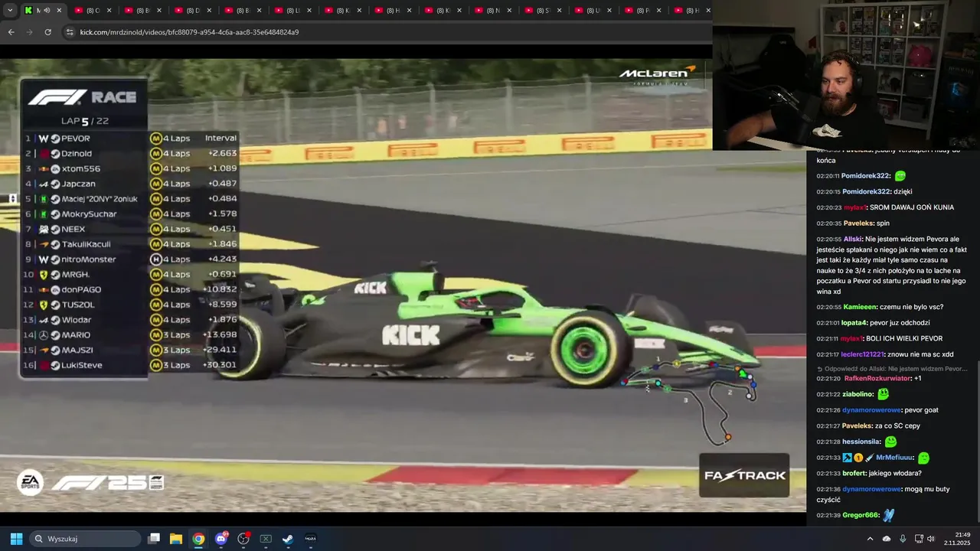Image resolution: width=980 pixels, height=551 pixels.
Task: Go forward in browser history
Action: click(x=29, y=32)
